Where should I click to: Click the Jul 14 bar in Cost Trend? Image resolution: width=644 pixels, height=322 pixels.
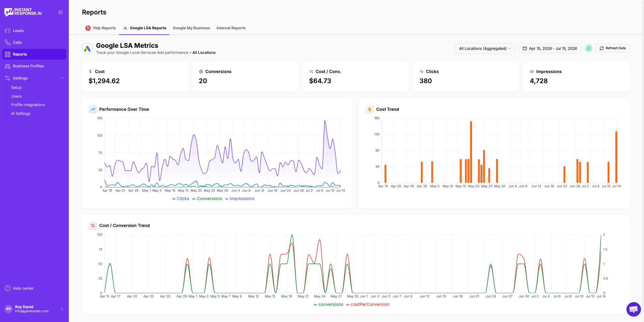[x=616, y=157]
